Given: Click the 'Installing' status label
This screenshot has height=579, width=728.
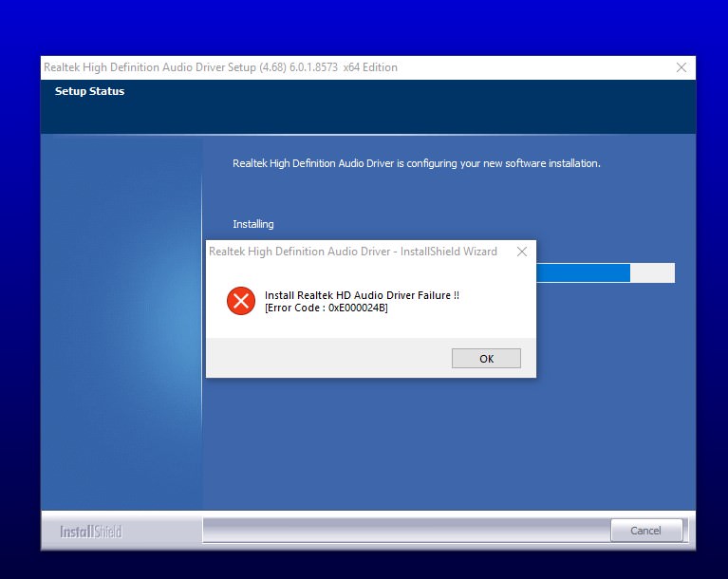Looking at the screenshot, I should pos(253,224).
